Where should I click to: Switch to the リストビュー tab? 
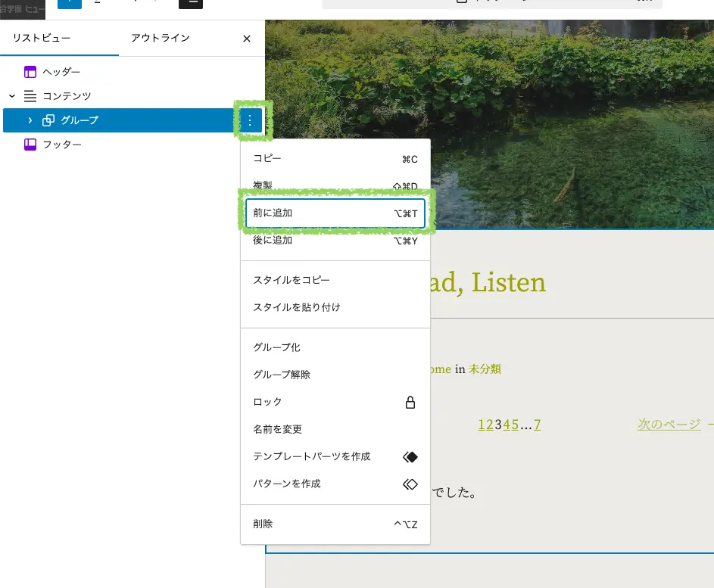click(42, 38)
